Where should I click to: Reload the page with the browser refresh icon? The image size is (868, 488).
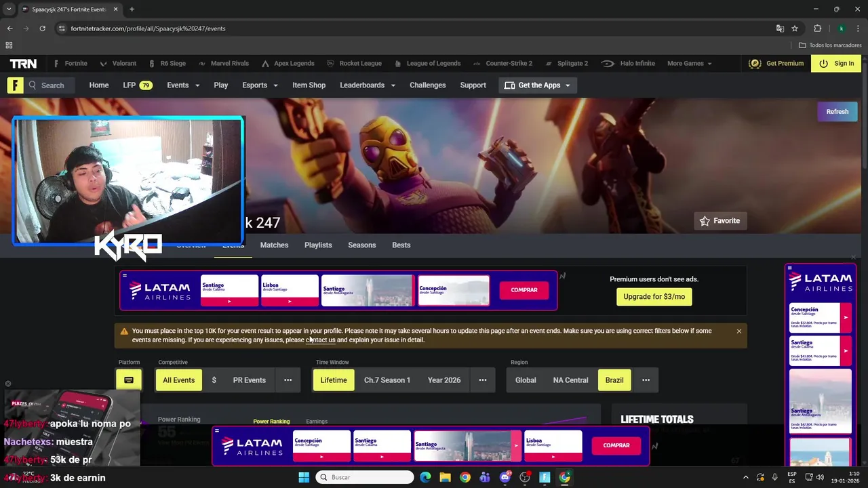coord(42,28)
